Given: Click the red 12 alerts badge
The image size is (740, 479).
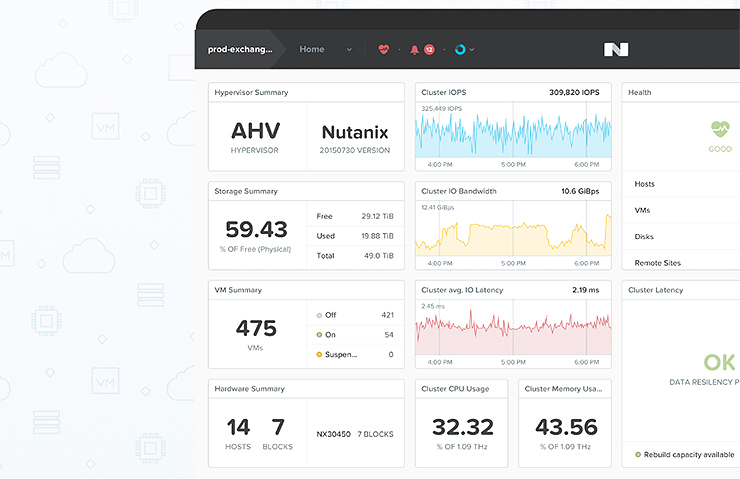Looking at the screenshot, I should 429,49.
